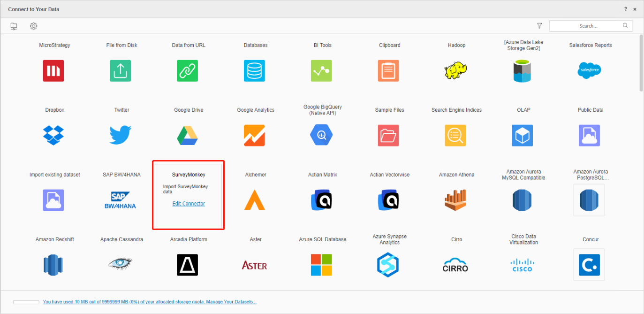Choose the Google Drive connector icon
The height and width of the screenshot is (314, 644).
pos(187,135)
